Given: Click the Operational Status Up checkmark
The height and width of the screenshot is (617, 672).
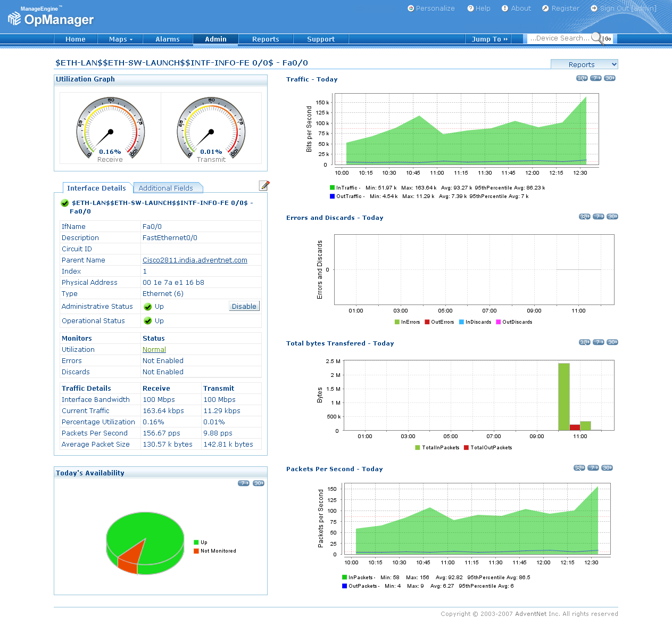Looking at the screenshot, I should point(148,321).
